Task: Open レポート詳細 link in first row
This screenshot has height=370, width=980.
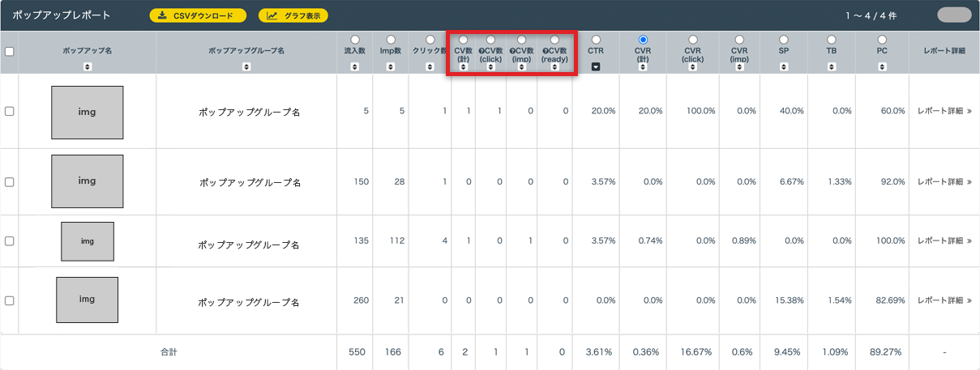Action: point(944,112)
